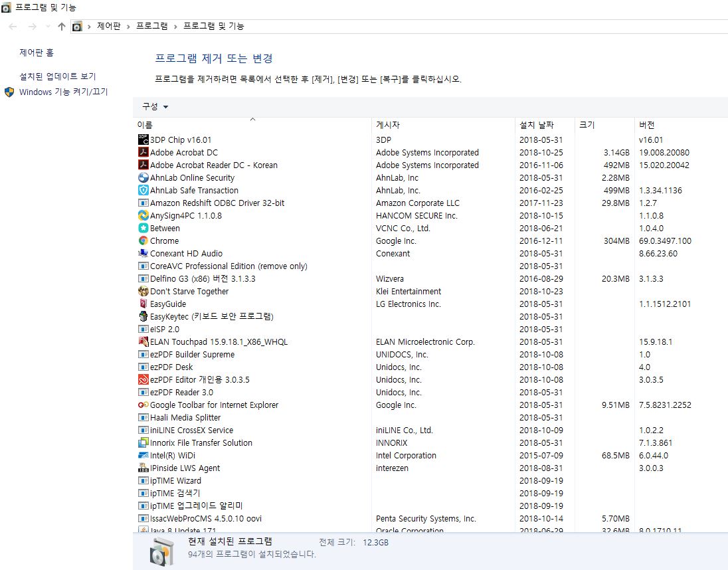The image size is (728, 570).
Task: Open 설치된 업데이트 보기 link
Action: 58,76
